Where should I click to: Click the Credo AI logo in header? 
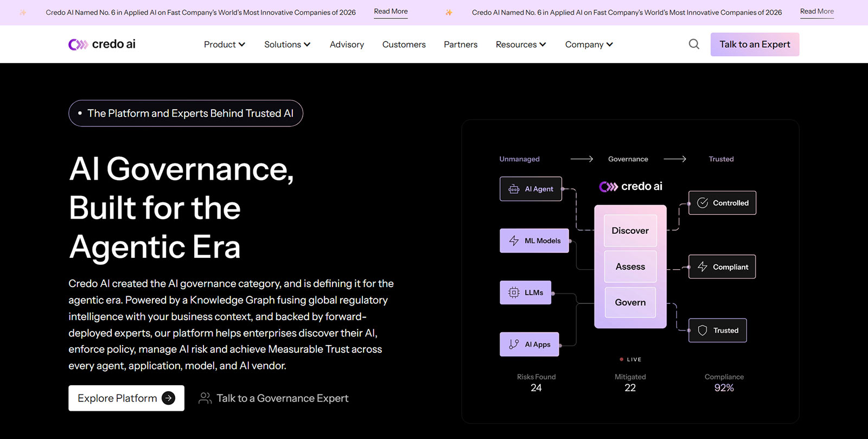pyautogui.click(x=102, y=44)
